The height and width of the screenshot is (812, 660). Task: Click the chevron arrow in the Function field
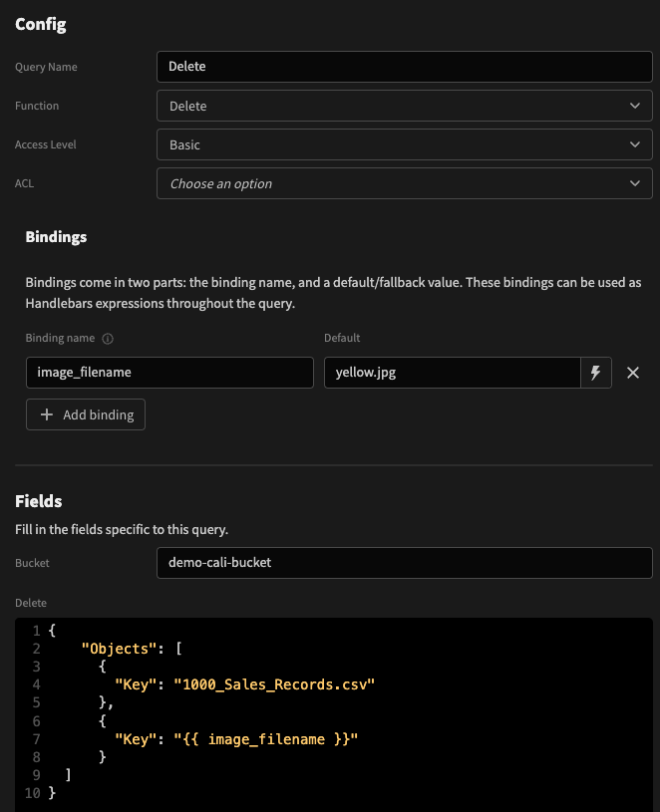pos(635,106)
